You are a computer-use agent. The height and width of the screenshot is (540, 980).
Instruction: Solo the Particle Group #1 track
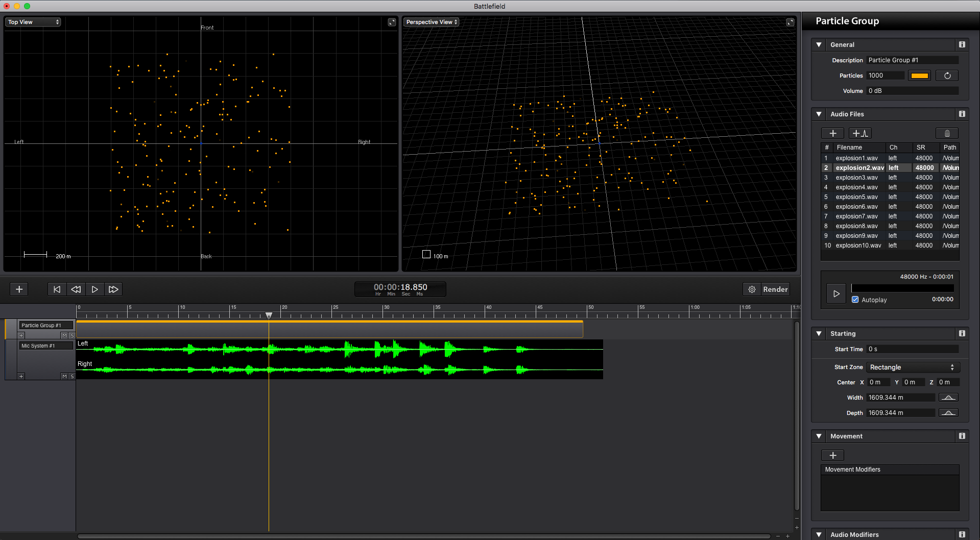72,335
